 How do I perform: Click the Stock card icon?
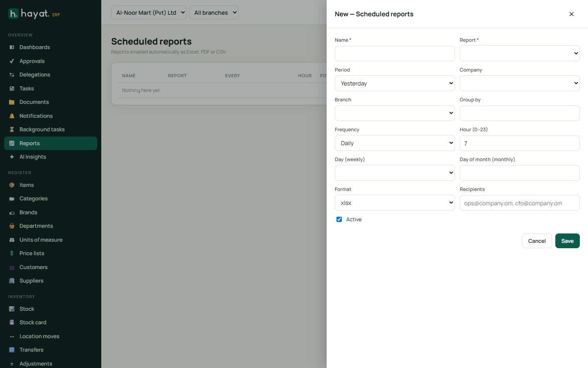pyautogui.click(x=12, y=323)
